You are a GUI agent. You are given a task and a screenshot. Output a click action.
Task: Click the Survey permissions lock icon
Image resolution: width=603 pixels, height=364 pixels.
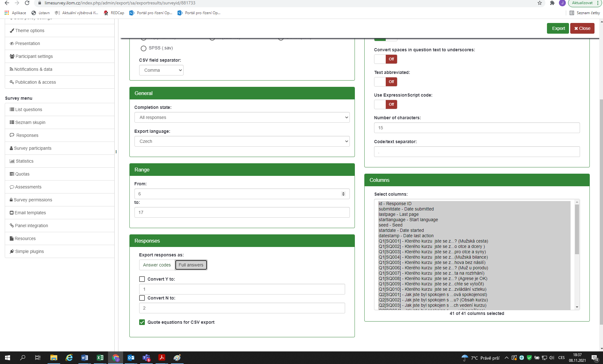[x=11, y=200]
